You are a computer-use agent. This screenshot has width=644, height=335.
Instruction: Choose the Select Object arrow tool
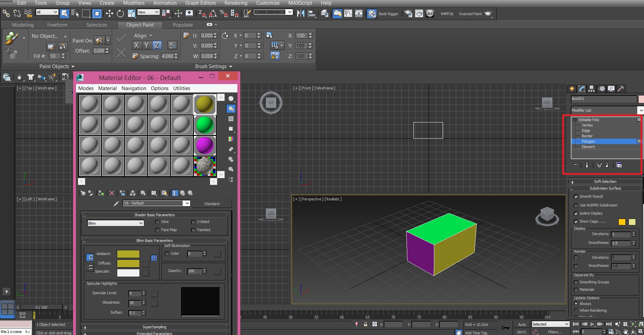(64, 13)
